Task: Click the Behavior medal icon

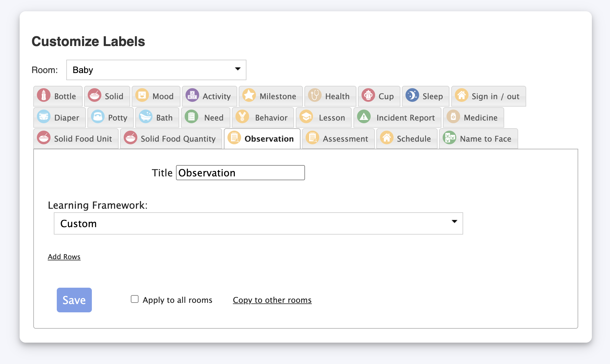Action: pos(242,117)
